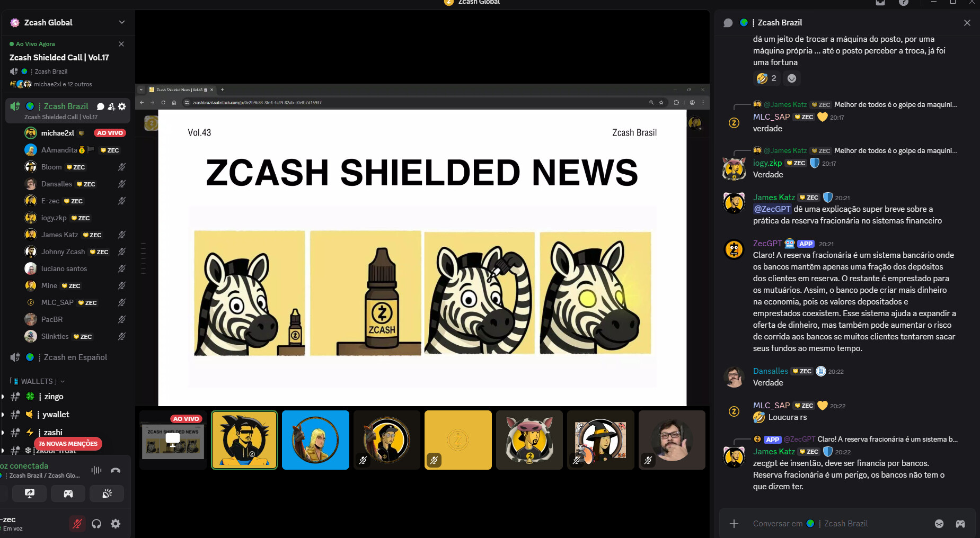
Task: Jump to the 76 novas menções
Action: tap(68, 444)
